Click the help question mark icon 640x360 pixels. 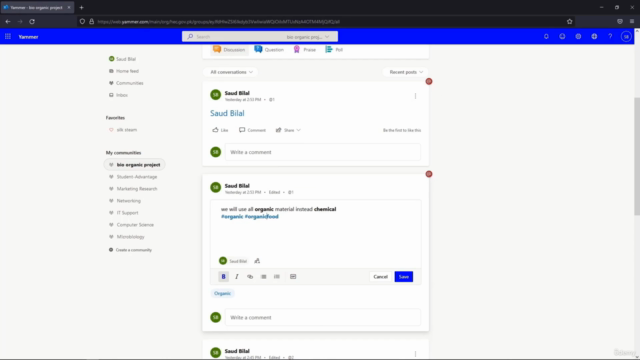[x=610, y=37]
